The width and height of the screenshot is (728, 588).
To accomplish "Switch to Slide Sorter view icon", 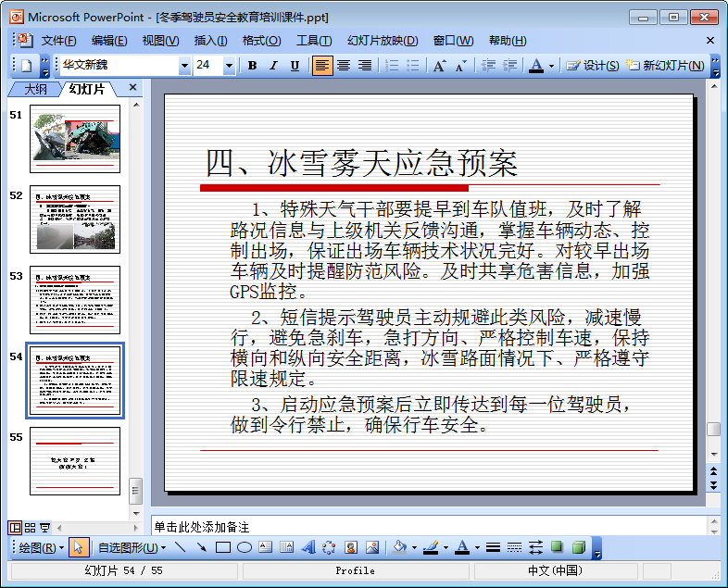I will coord(31,528).
